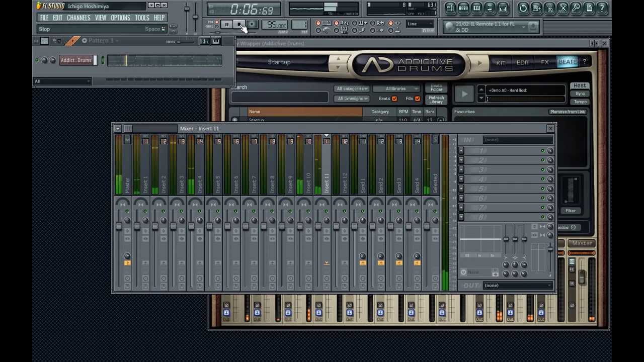This screenshot has width=644, height=362.
Task: Open the Line snap dropdown
Action: 420,24
